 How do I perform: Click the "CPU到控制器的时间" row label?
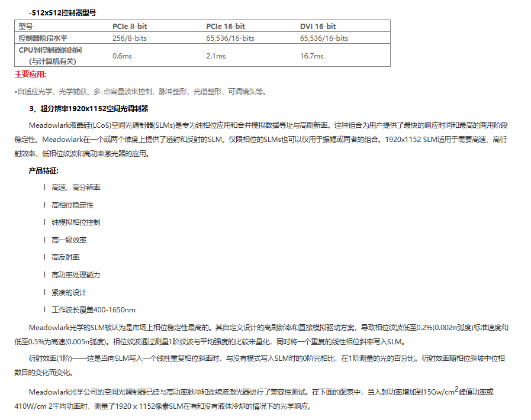[50, 50]
